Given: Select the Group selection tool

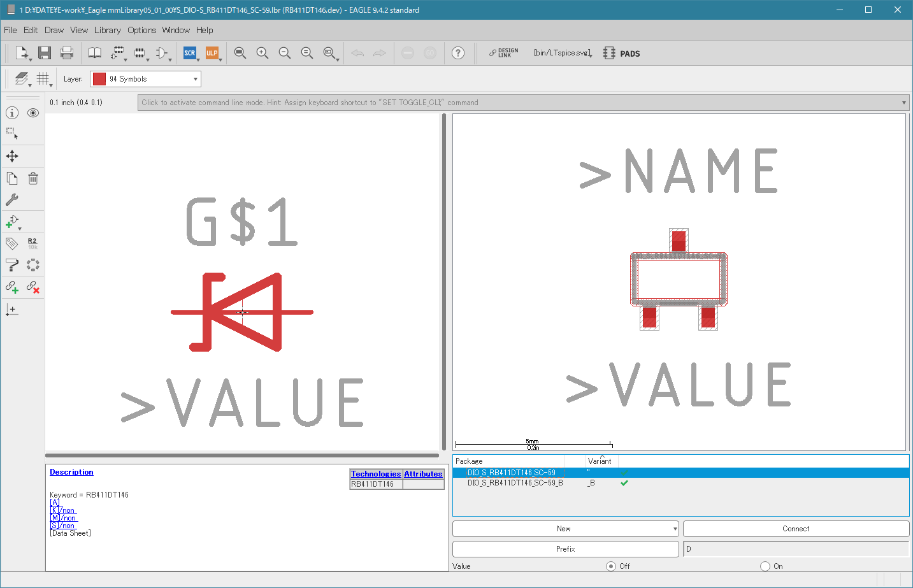Looking at the screenshot, I should 12,134.
